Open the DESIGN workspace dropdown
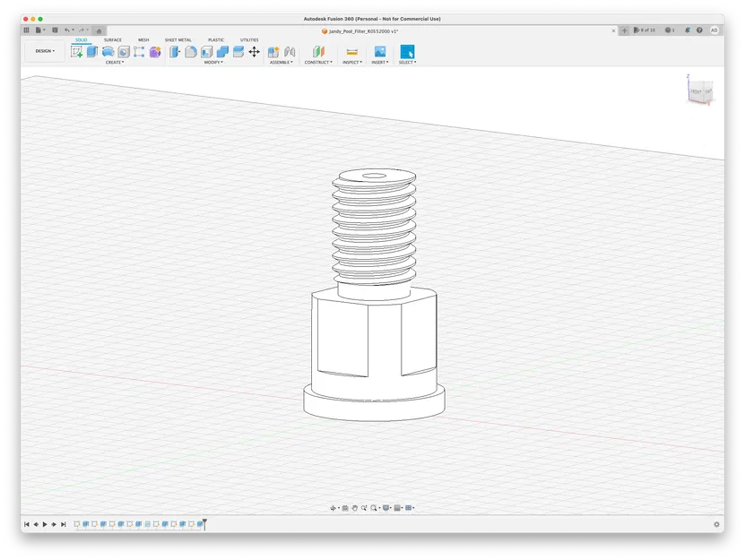This screenshot has height=560, width=745. [45, 51]
